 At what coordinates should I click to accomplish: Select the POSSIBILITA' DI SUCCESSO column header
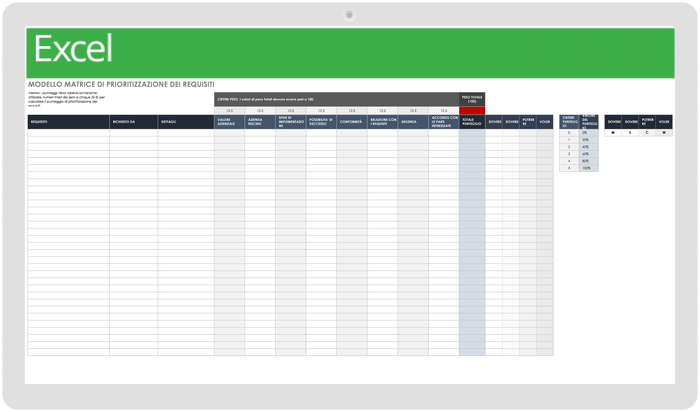pyautogui.click(x=321, y=122)
